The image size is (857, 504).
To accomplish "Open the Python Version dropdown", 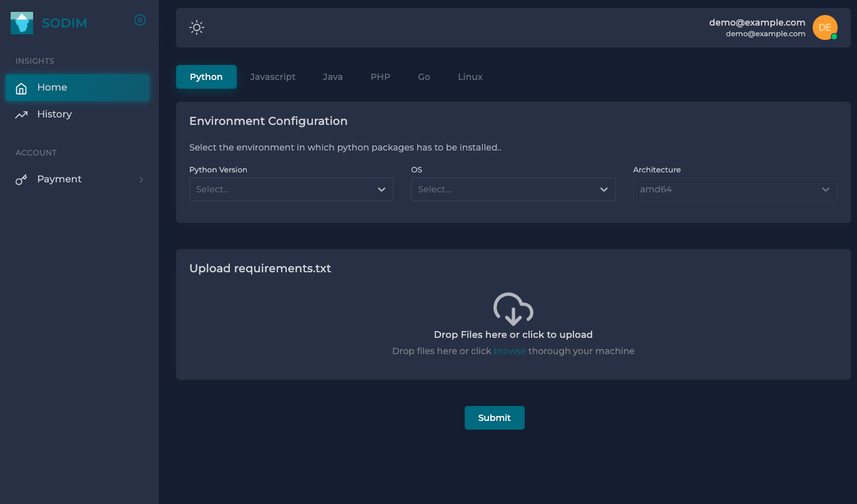I will tap(290, 189).
